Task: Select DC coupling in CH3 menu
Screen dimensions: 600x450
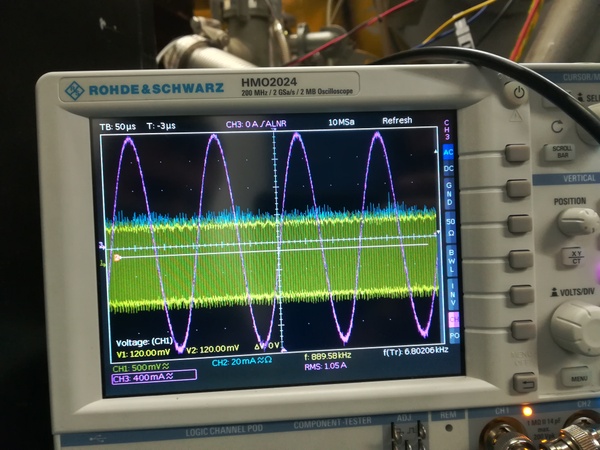Action: coord(448,169)
